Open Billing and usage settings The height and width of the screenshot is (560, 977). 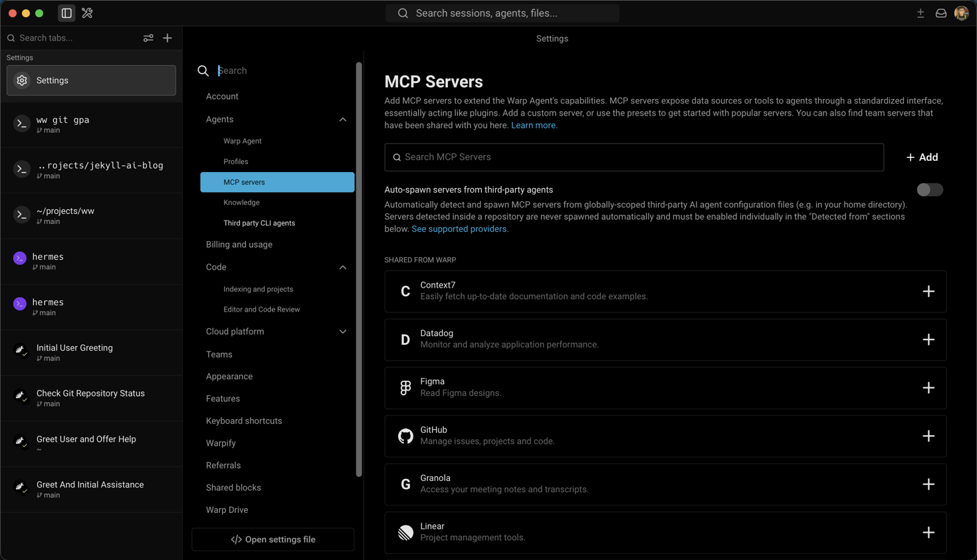[239, 244]
